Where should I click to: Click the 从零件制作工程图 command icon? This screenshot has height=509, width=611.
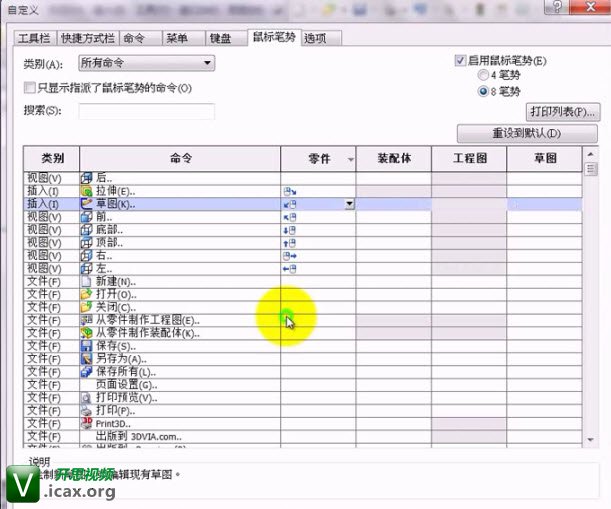(86, 320)
